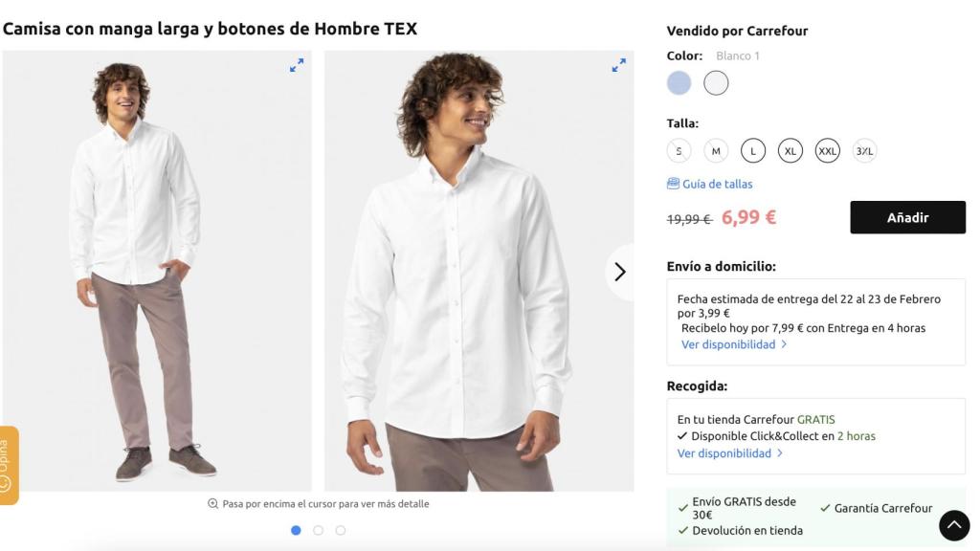Show the next product photo with the arrow
The width and height of the screenshot is (980, 551).
click(x=620, y=272)
